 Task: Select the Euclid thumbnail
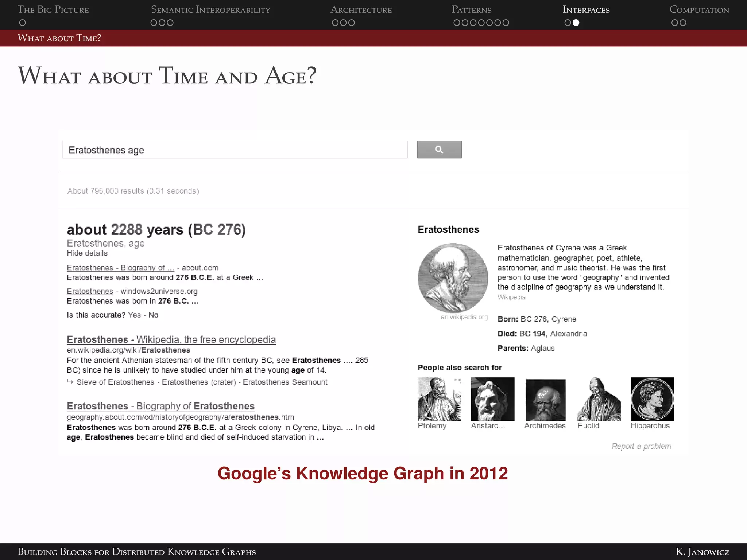(x=599, y=399)
